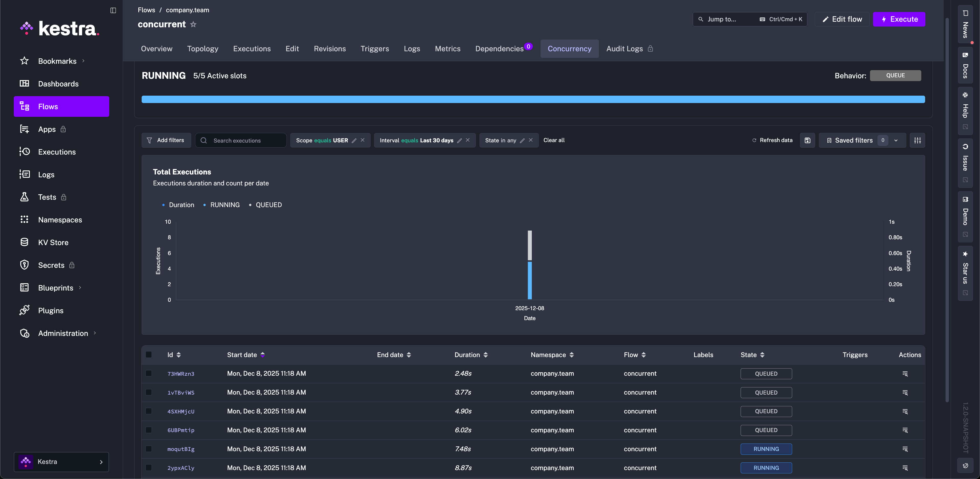The image size is (980, 479).
Task: Collapse the sidebar using the panel icon
Action: pyautogui.click(x=113, y=10)
